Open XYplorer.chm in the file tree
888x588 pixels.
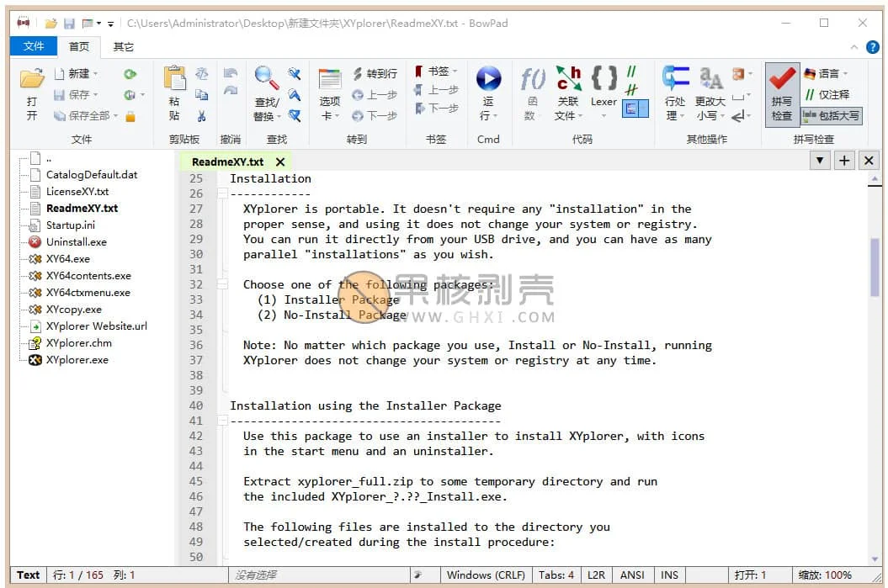click(78, 343)
